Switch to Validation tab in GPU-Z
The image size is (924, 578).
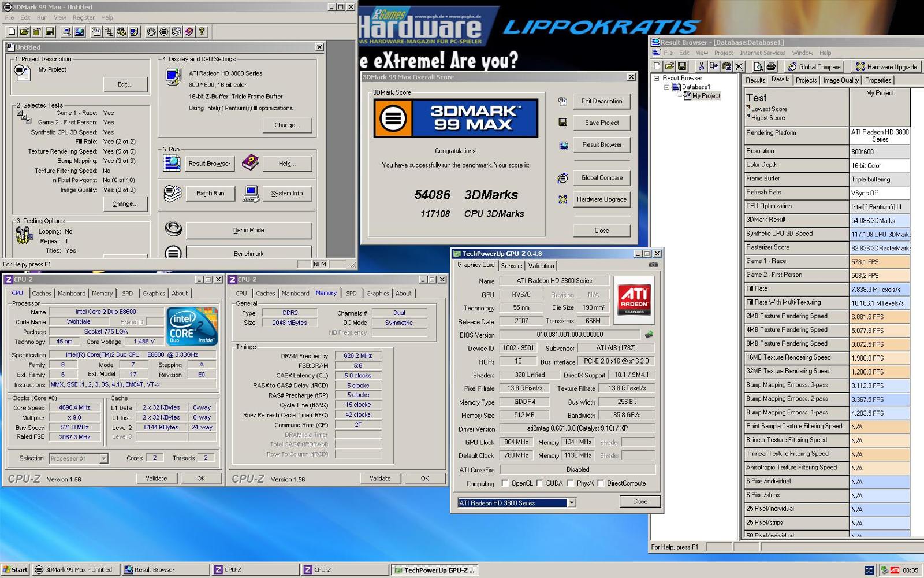coord(541,266)
